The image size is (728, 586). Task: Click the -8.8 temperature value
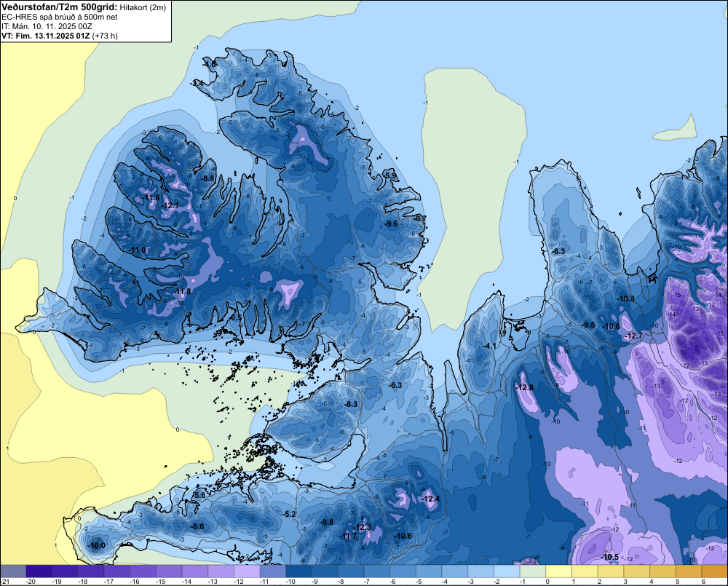(x=207, y=178)
